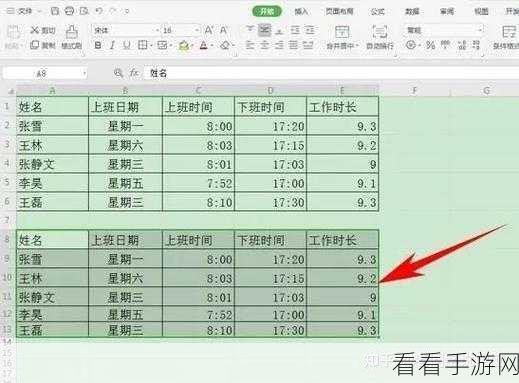Open the font name dropdown (宋体)
The width and height of the screenshot is (519, 383).
[x=157, y=30]
